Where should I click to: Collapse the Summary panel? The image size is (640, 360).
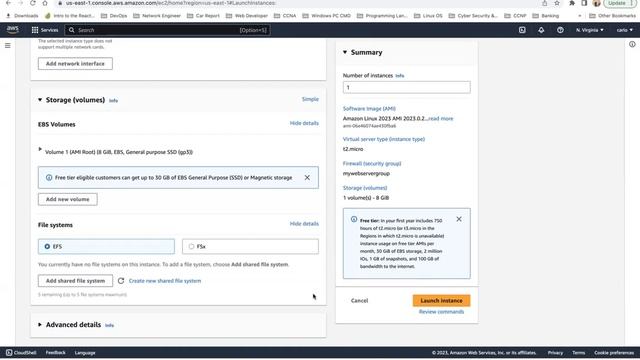pyautogui.click(x=345, y=52)
